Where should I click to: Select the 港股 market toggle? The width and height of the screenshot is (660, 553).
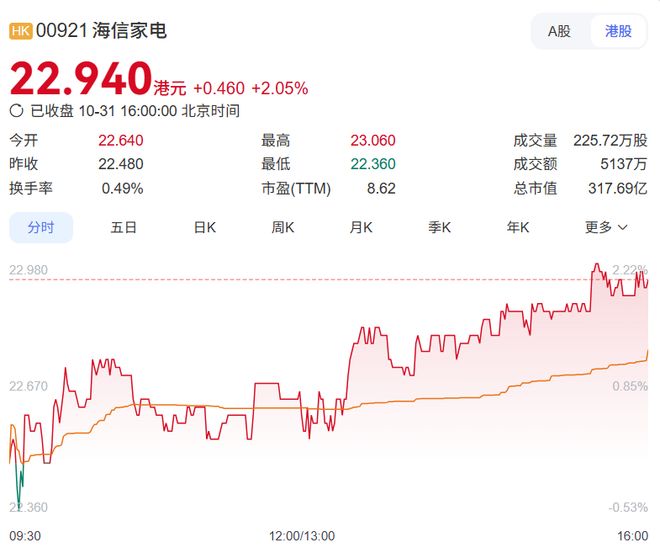pos(618,31)
